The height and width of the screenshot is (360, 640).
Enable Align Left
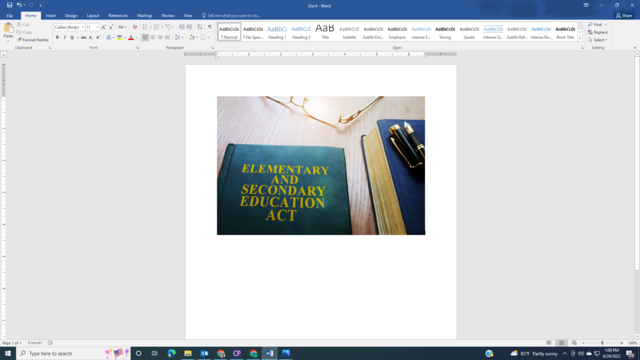click(x=145, y=38)
